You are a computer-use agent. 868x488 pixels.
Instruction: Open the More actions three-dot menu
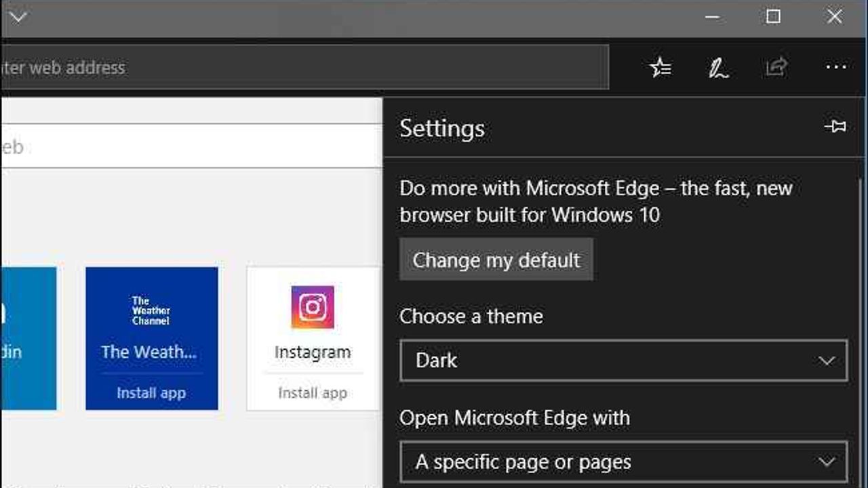point(835,67)
